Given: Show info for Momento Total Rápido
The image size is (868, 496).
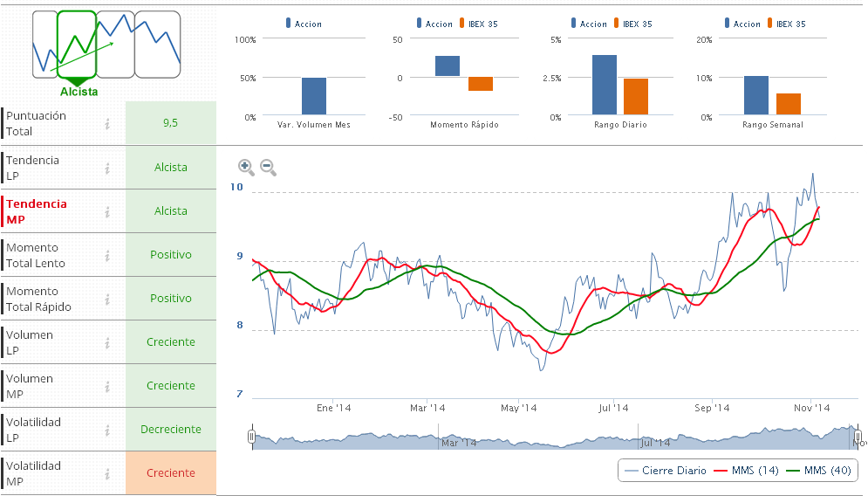Looking at the screenshot, I should (x=107, y=299).
